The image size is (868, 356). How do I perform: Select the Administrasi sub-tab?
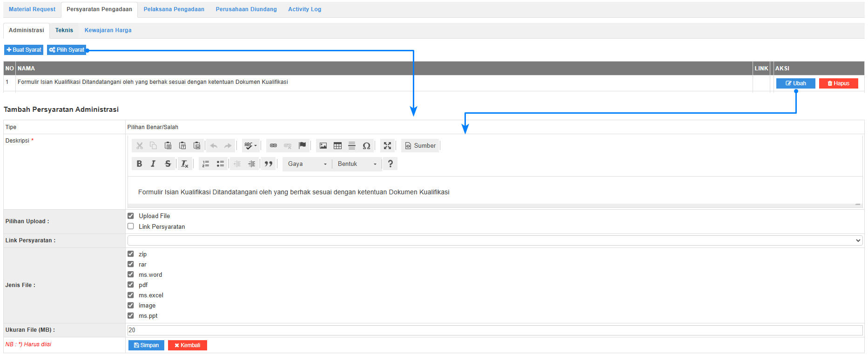point(27,30)
